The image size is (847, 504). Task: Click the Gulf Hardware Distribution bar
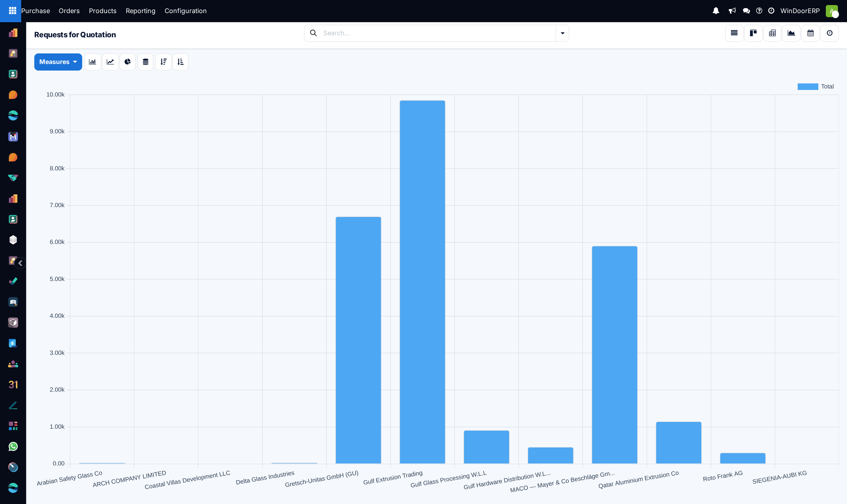(x=550, y=455)
